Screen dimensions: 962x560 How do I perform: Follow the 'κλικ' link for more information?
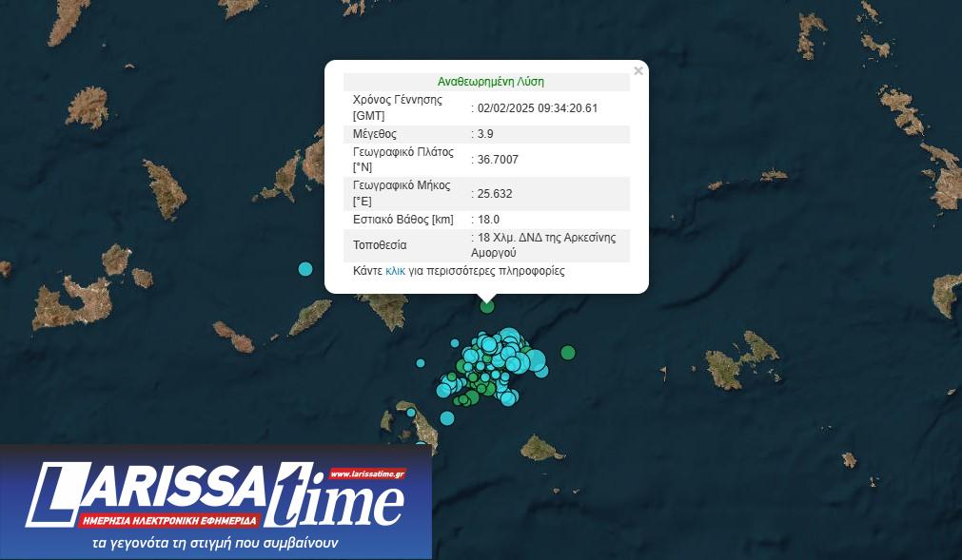(x=395, y=271)
